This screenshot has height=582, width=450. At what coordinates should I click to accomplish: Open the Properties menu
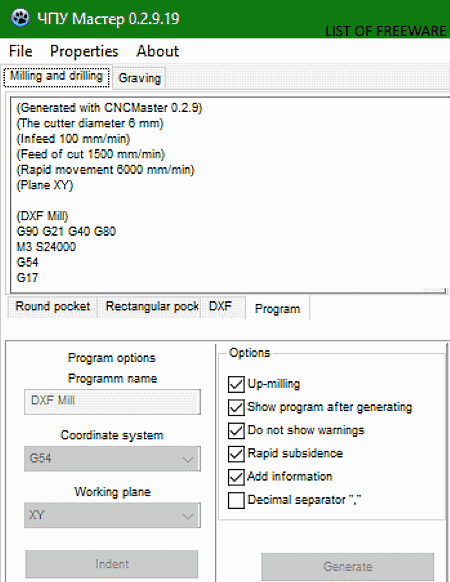(x=84, y=51)
